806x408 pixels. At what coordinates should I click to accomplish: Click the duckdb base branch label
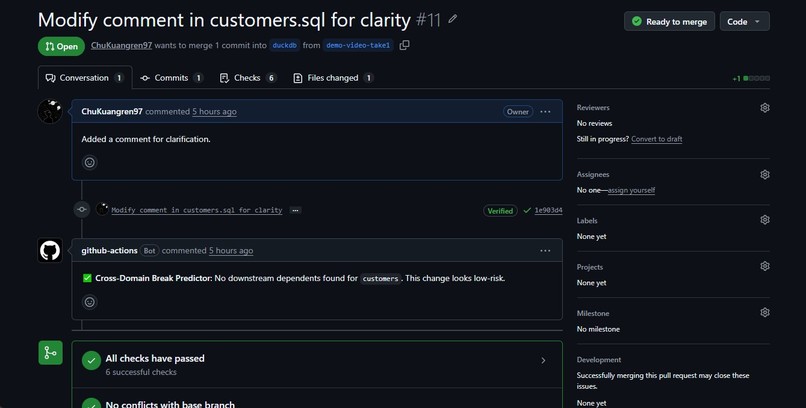click(284, 45)
